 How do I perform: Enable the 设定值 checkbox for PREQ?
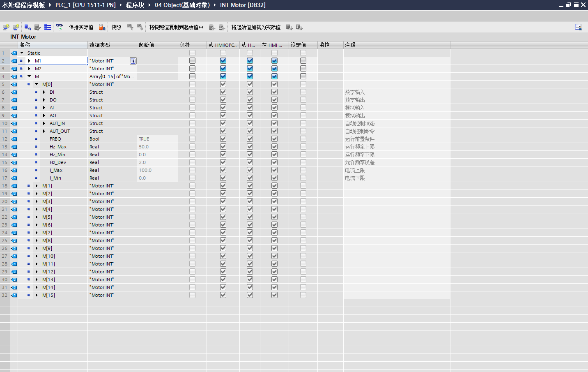point(303,139)
